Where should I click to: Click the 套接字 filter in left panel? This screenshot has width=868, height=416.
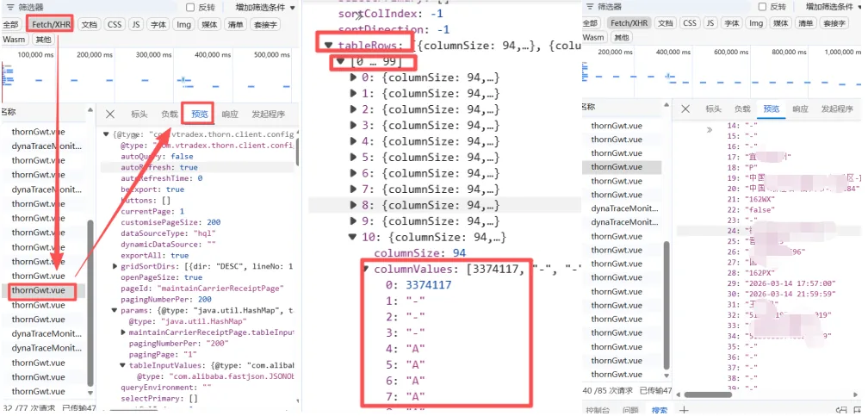[265, 24]
